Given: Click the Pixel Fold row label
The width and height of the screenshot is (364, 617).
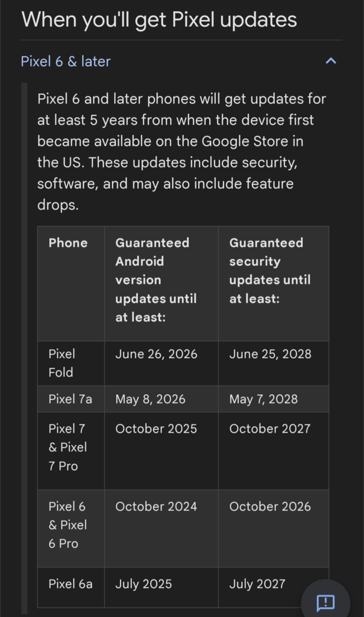Looking at the screenshot, I should pyautogui.click(x=62, y=363).
